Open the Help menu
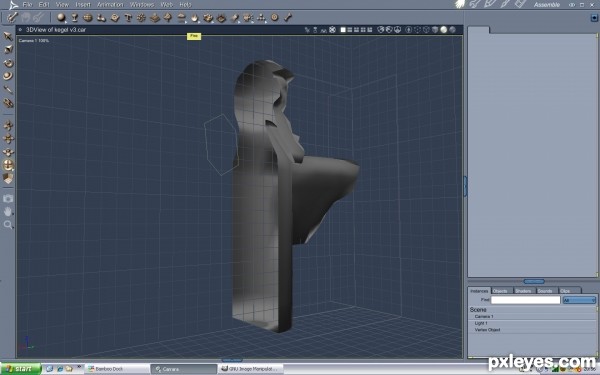The image size is (600, 375). tap(185, 5)
